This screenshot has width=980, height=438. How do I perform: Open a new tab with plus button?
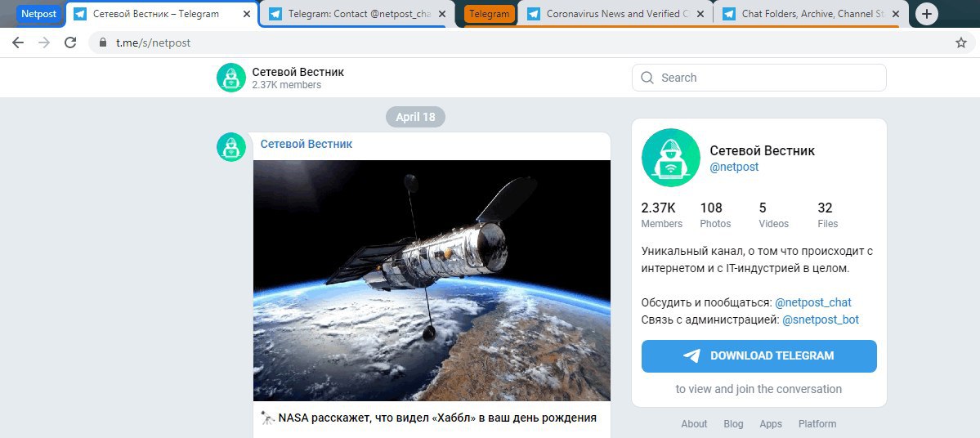927,14
